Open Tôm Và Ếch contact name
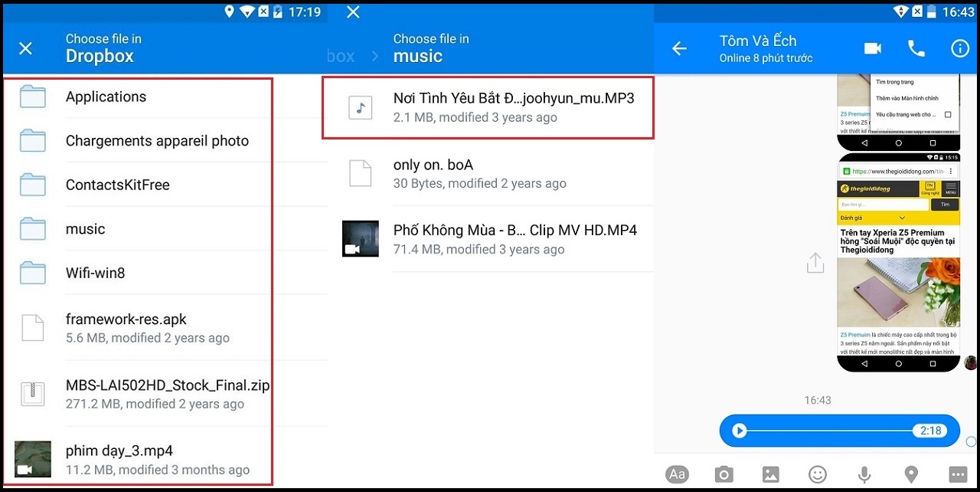980x492 pixels. 758,41
